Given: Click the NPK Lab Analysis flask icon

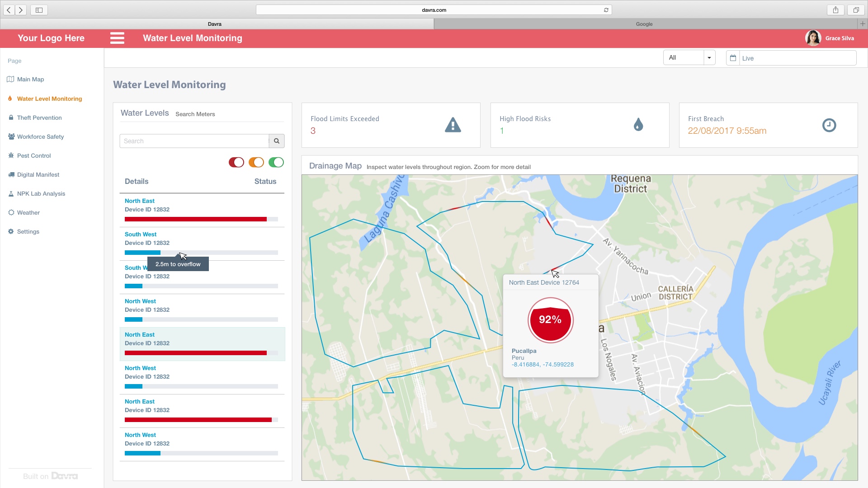Looking at the screenshot, I should [11, 193].
